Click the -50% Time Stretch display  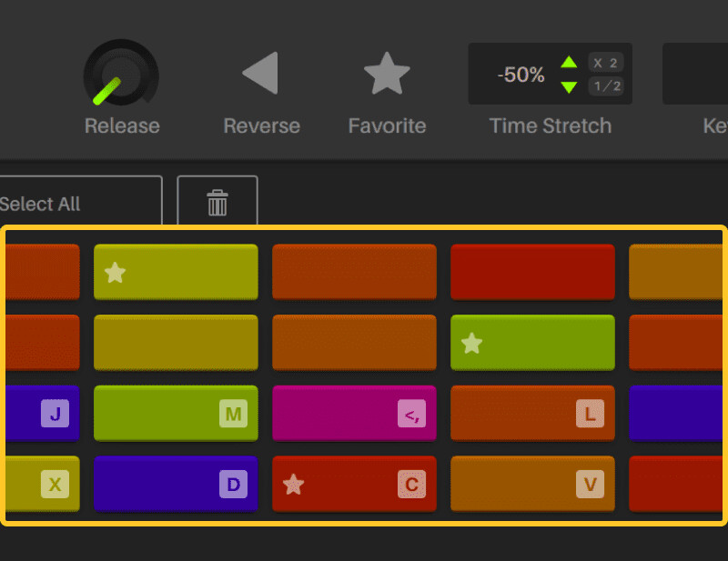point(519,75)
